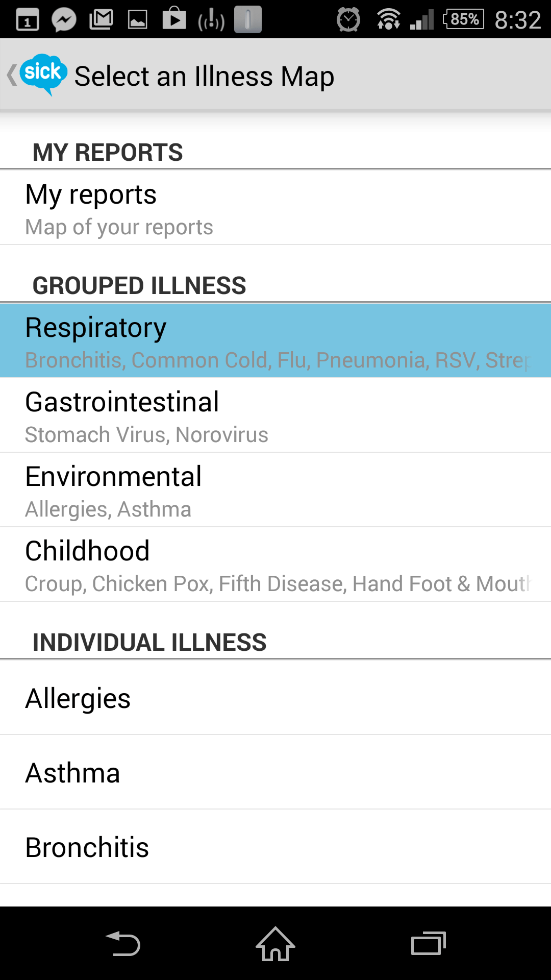The height and width of the screenshot is (980, 551).
Task: Select Allergies individual illness
Action: pyautogui.click(x=275, y=698)
